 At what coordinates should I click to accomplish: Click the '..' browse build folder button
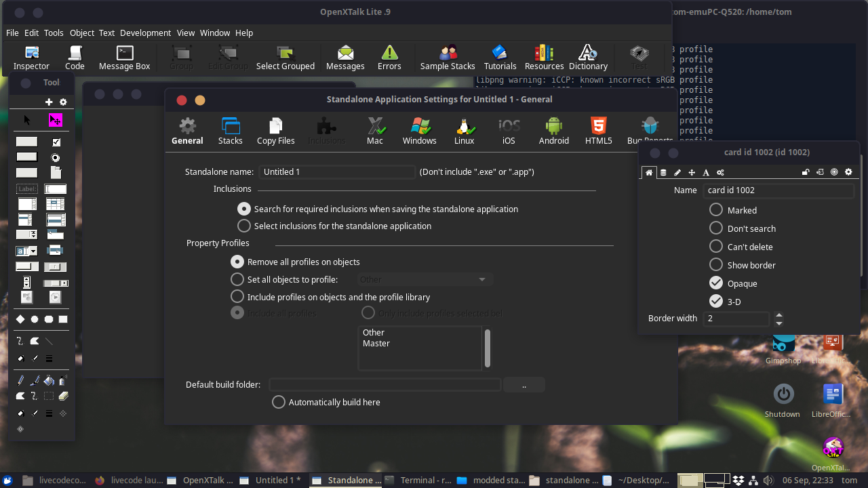(x=524, y=385)
